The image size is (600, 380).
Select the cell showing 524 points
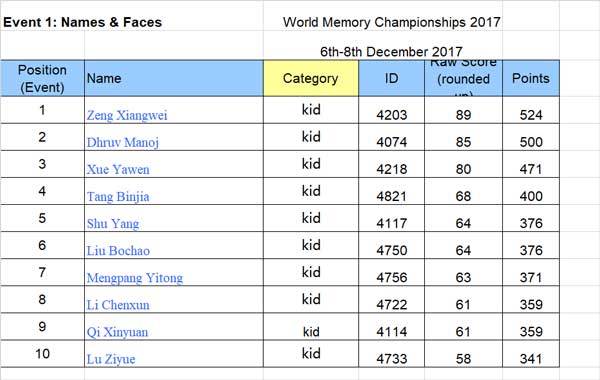531,110
